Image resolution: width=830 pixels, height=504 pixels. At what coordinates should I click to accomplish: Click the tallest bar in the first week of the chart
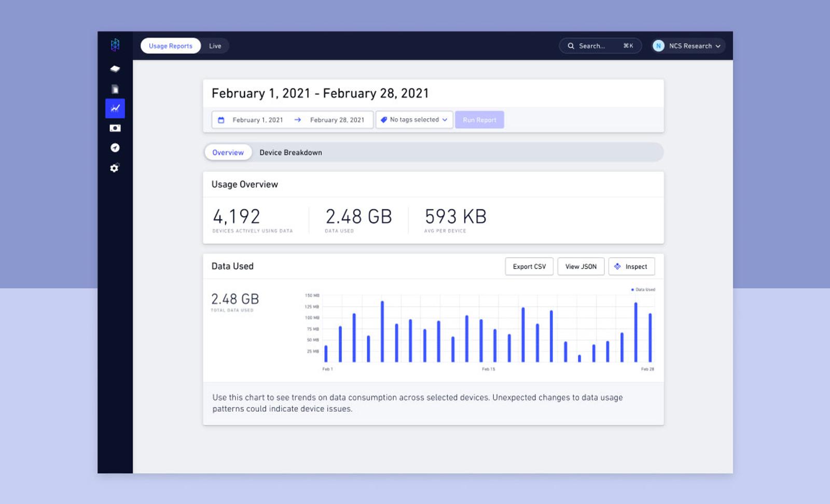coord(382,331)
